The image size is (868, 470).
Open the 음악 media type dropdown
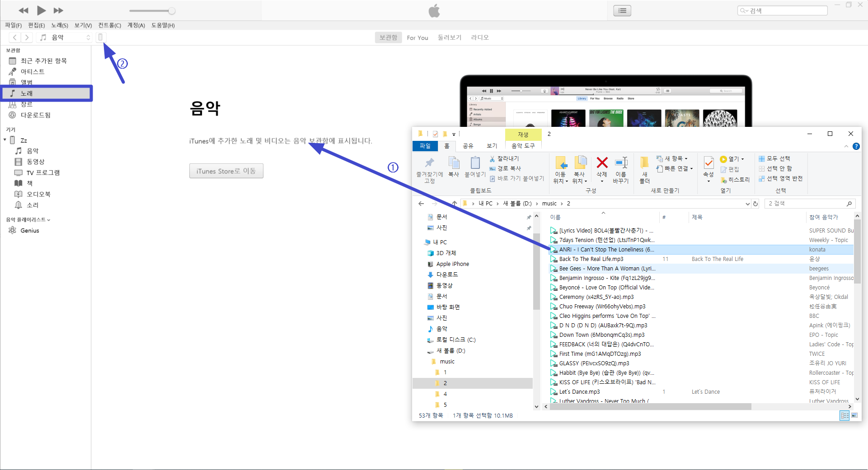pos(65,37)
